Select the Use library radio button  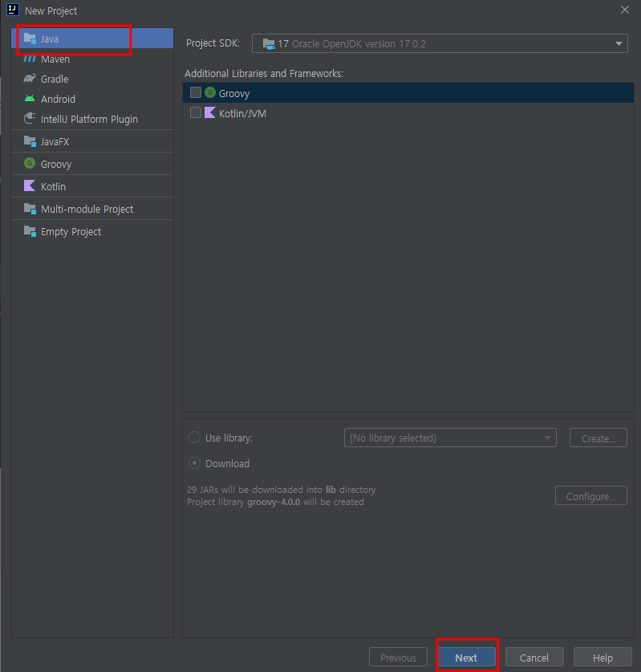click(194, 437)
